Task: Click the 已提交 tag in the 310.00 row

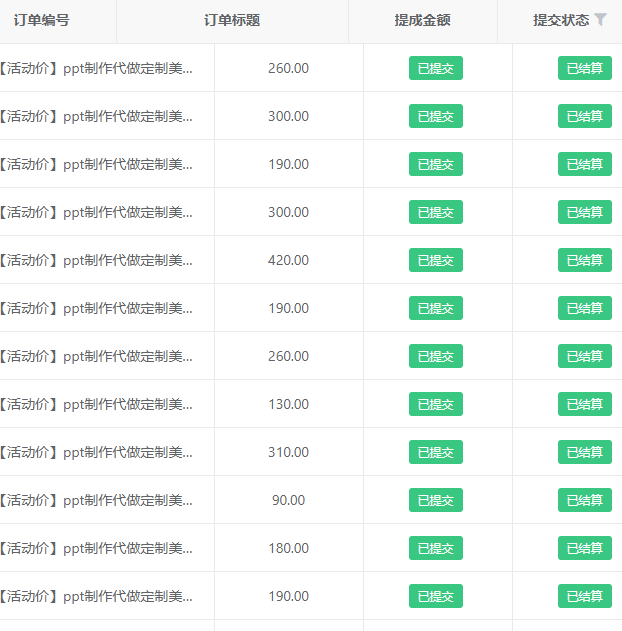Action: tap(436, 452)
